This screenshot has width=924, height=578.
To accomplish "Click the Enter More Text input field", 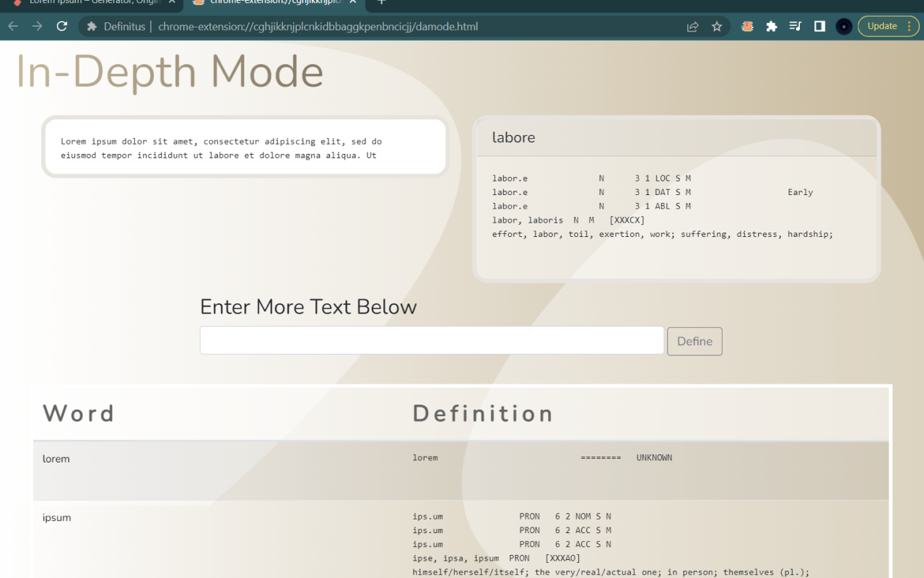I will (431, 340).
